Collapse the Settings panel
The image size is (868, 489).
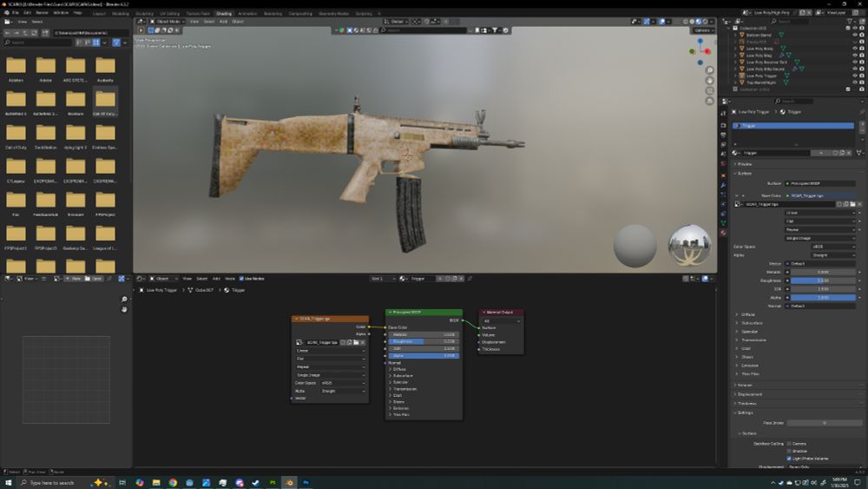tap(744, 413)
